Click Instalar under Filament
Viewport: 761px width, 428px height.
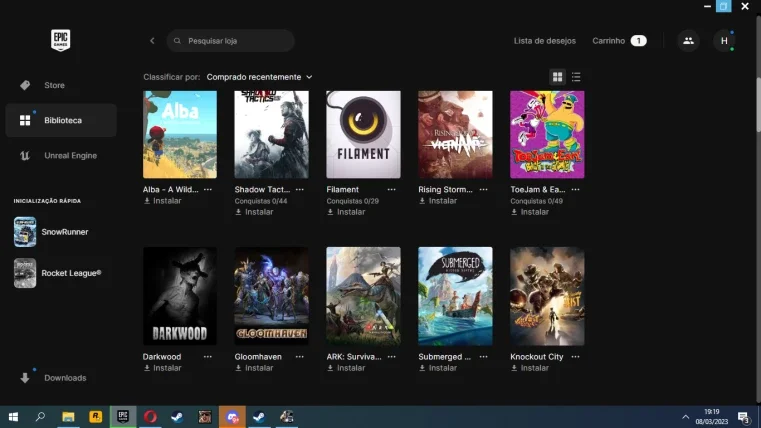pyautogui.click(x=346, y=212)
